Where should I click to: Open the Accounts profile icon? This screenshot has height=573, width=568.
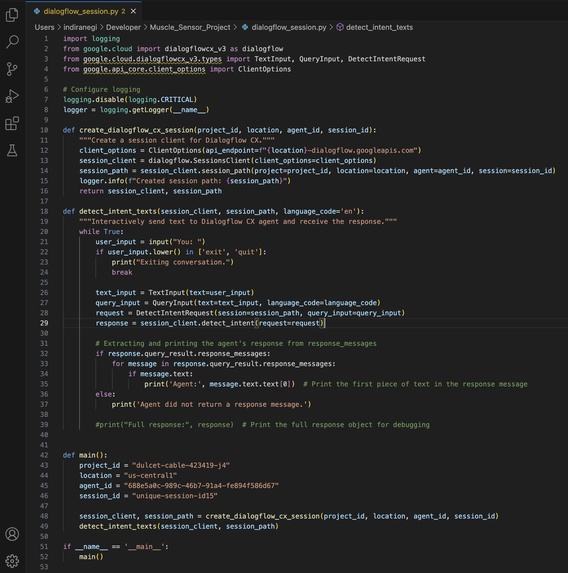pos(12,534)
